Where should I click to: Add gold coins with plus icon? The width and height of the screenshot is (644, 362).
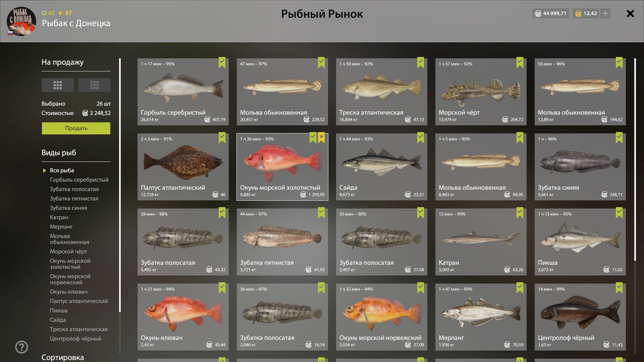pyautogui.click(x=605, y=13)
